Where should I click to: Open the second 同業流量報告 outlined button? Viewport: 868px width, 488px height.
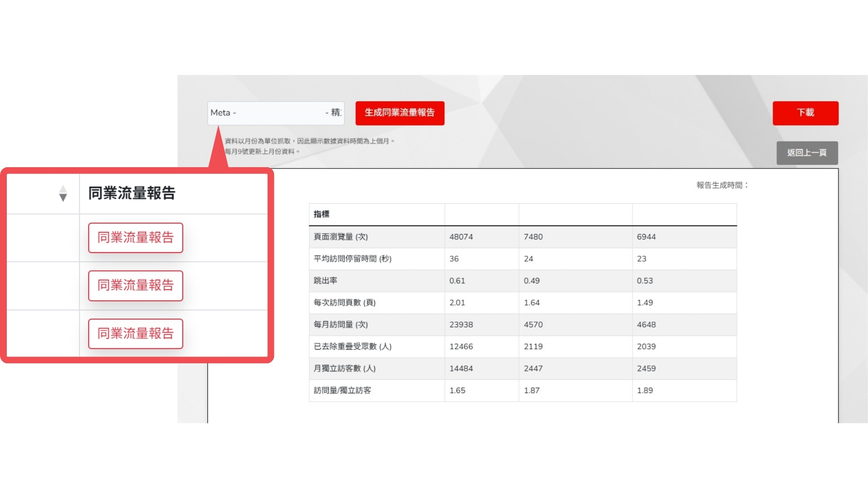136,286
